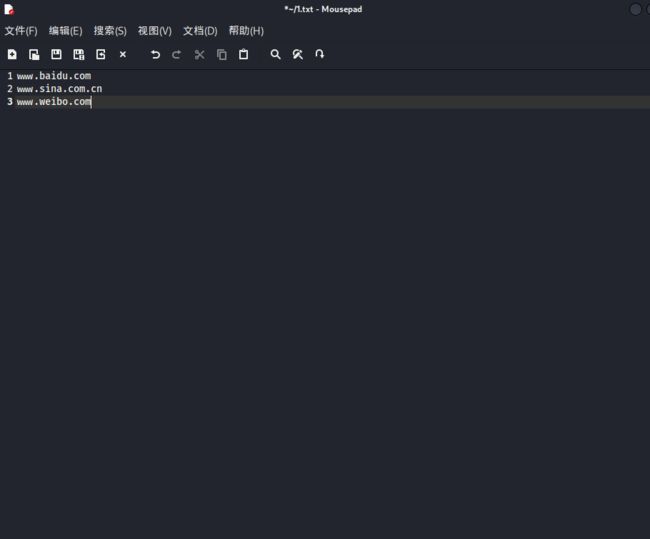650x539 pixels.
Task: Paste from clipboard using the toolbar icon
Action: click(244, 54)
